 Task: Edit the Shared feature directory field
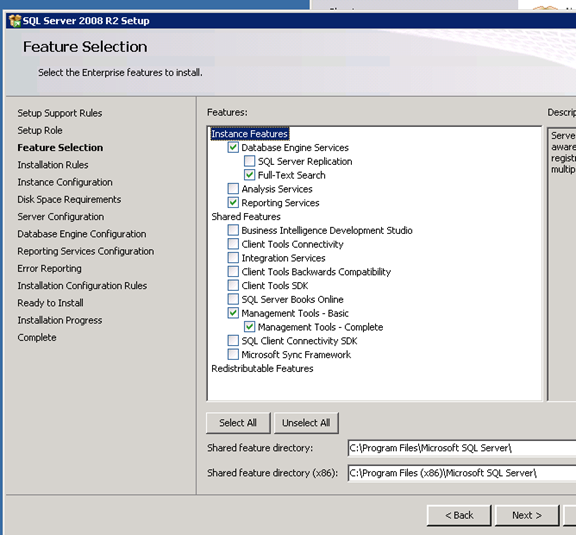pyautogui.click(x=462, y=448)
